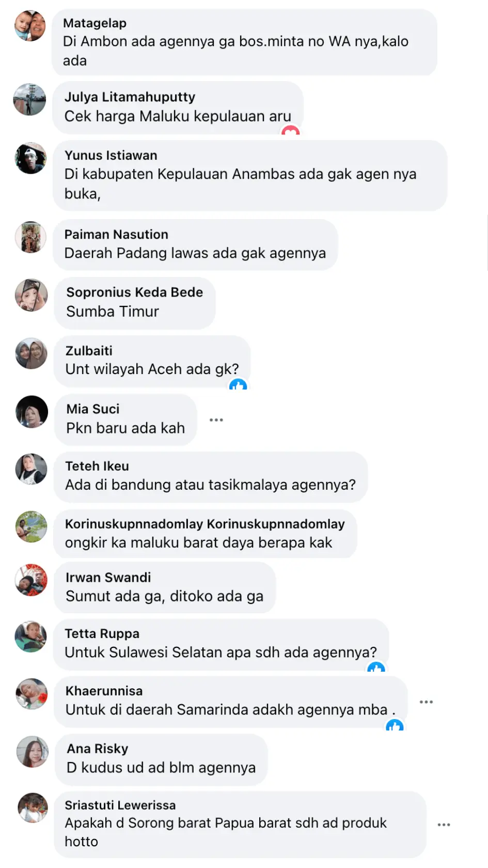Open the three-dot menu beside Sriastuti Lewerissa's comment
488x868 pixels.
[444, 825]
